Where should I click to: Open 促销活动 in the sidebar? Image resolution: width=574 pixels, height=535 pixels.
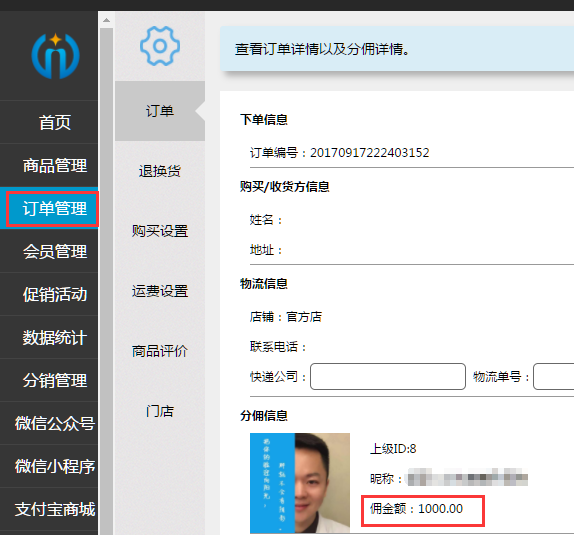click(x=55, y=294)
